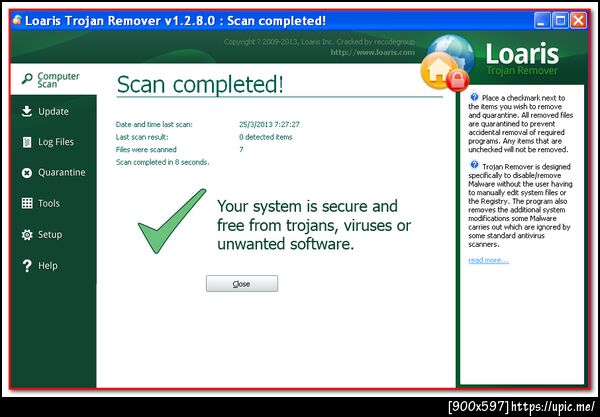The height and width of the screenshot is (417, 600).
Task: Click 'Scan completed in 8 seconds.' text
Action: (163, 162)
